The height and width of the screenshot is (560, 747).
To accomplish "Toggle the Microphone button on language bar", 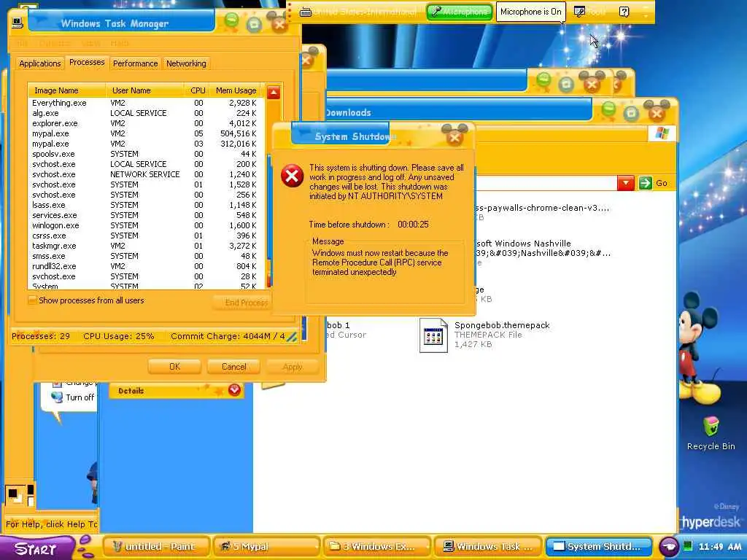I will (460, 12).
